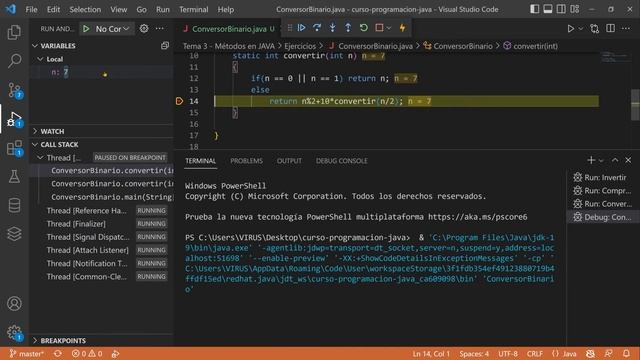Switch to the Debug Console tab

click(x=342, y=161)
